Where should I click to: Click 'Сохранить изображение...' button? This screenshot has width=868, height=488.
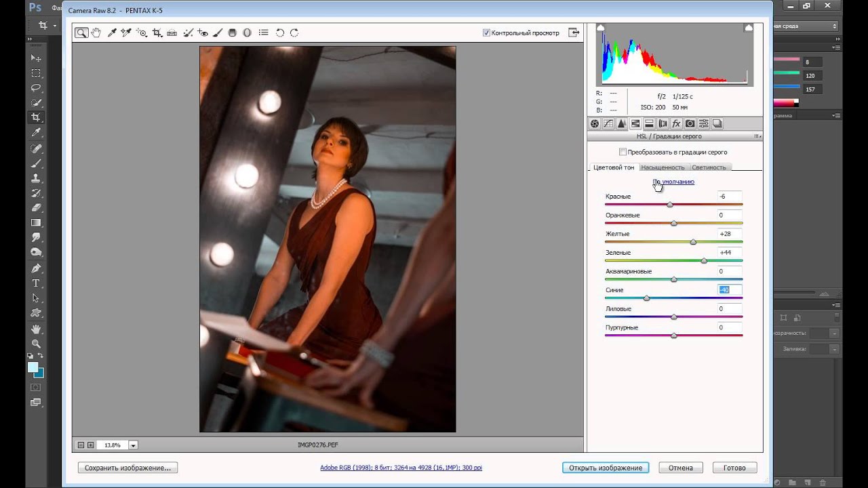click(128, 468)
